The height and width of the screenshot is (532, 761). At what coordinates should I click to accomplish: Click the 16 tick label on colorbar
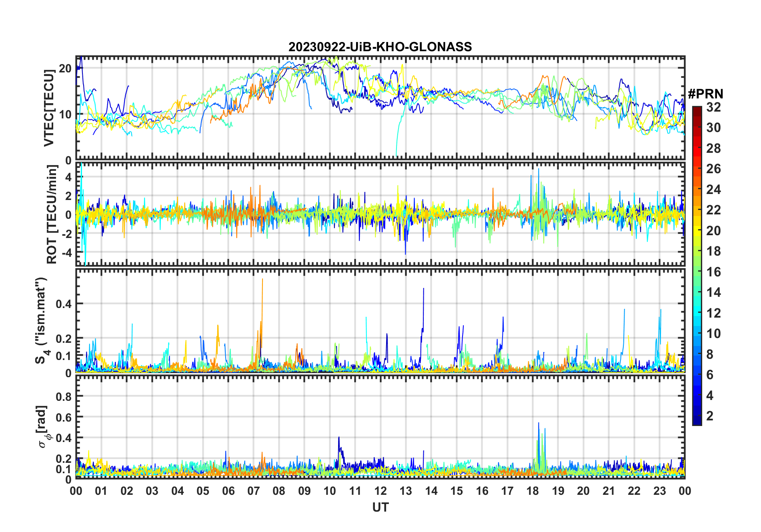tap(713, 272)
